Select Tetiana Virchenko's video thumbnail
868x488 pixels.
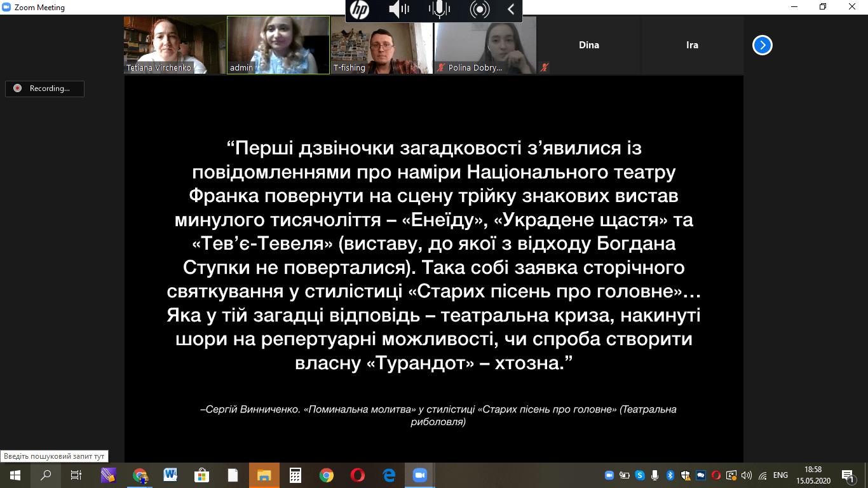point(175,44)
